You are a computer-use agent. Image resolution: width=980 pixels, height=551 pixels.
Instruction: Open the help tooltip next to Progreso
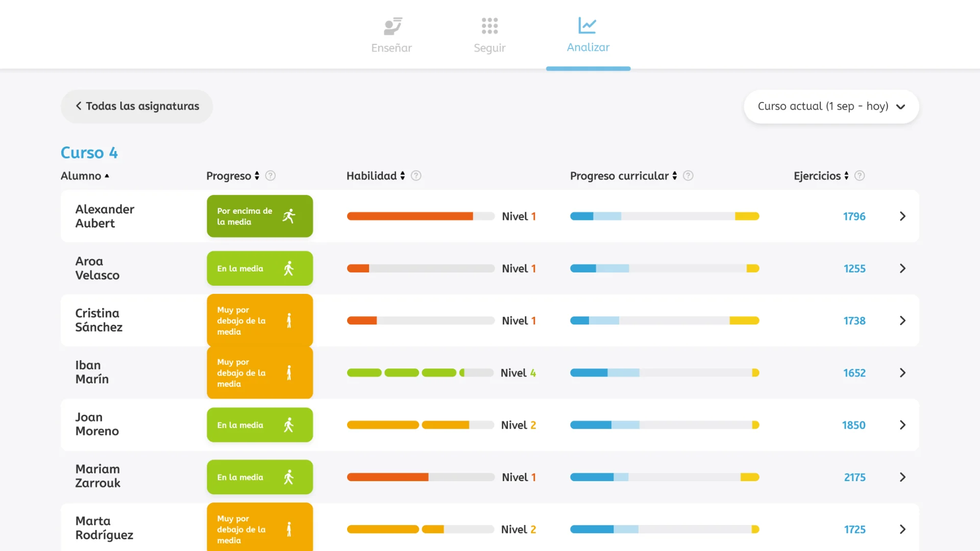270,176
